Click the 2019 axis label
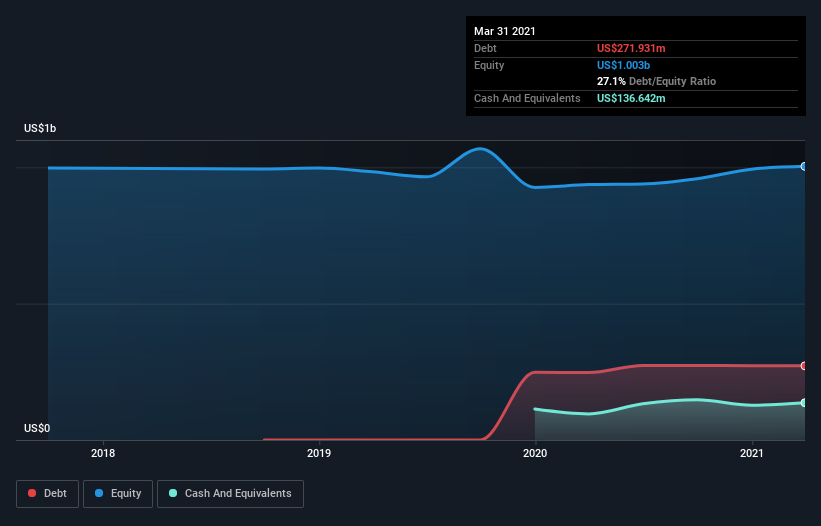821x526 pixels. click(x=319, y=453)
